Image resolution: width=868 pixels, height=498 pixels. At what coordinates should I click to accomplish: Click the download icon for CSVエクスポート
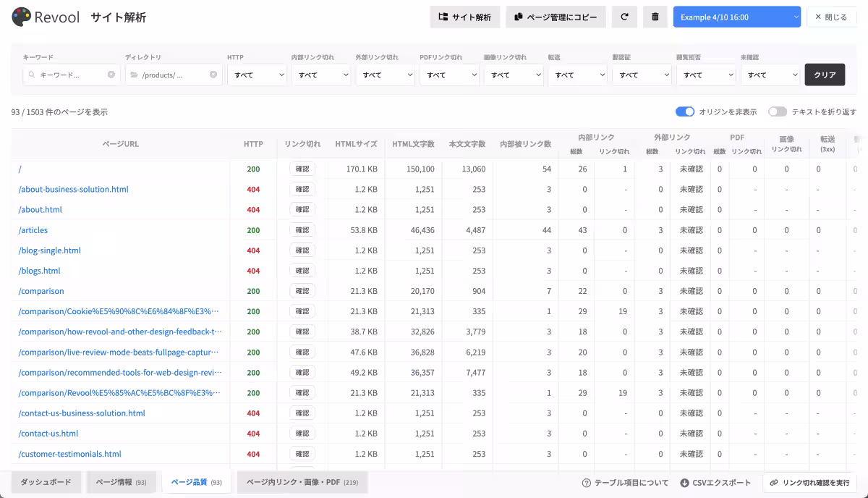pyautogui.click(x=684, y=483)
